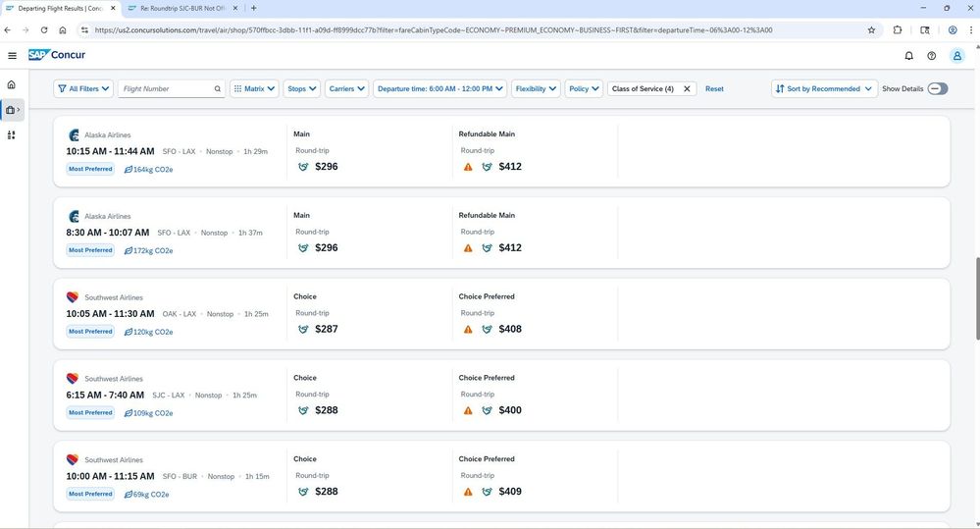Expand the Flexibility filter
This screenshot has height=529, width=980.
pyautogui.click(x=536, y=88)
